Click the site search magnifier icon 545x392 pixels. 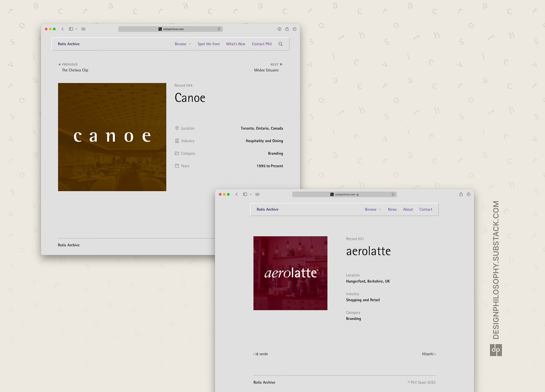tap(281, 44)
